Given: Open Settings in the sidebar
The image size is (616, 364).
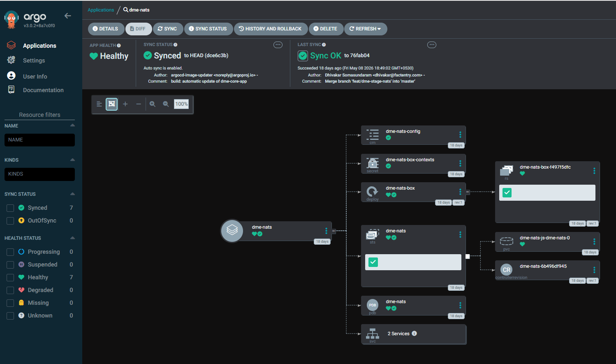Looking at the screenshot, I should click(34, 60).
